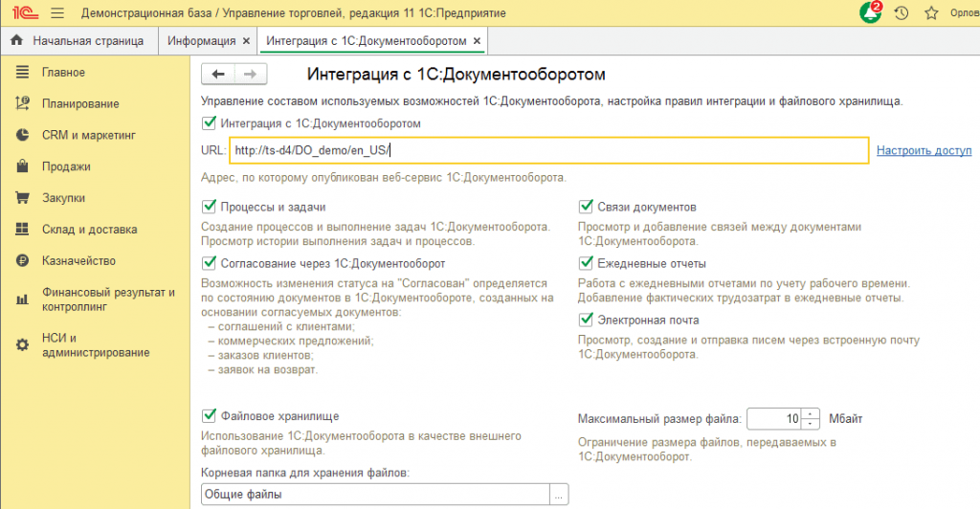980x509 pixels.
Task: Click the URL input field
Action: tap(548, 150)
